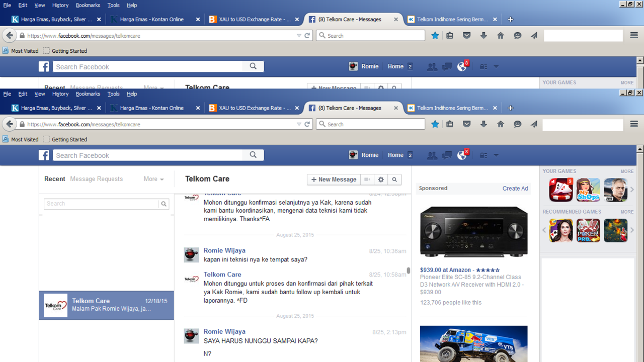Open Poker Pro recommended game icon
This screenshot has height=362, width=644.
click(588, 230)
